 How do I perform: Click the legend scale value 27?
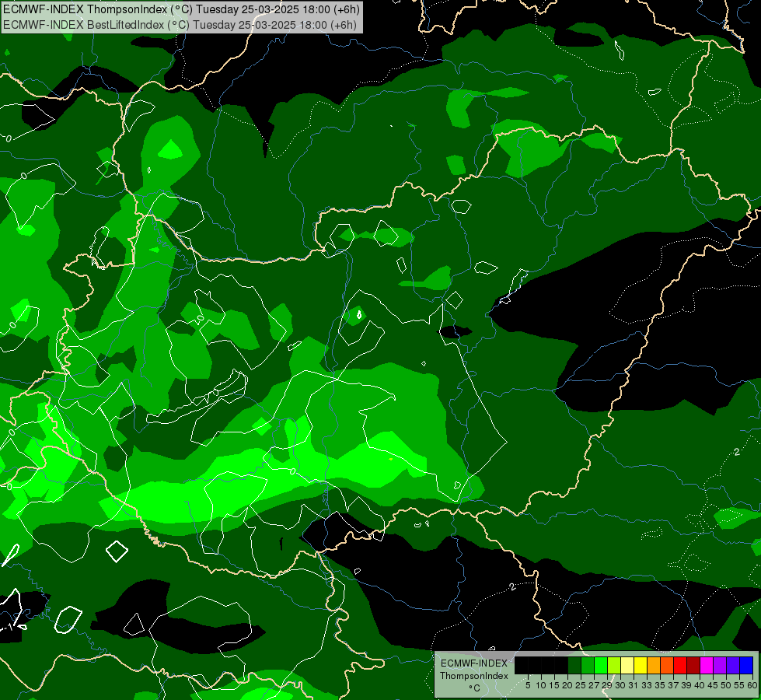pyautogui.click(x=594, y=685)
